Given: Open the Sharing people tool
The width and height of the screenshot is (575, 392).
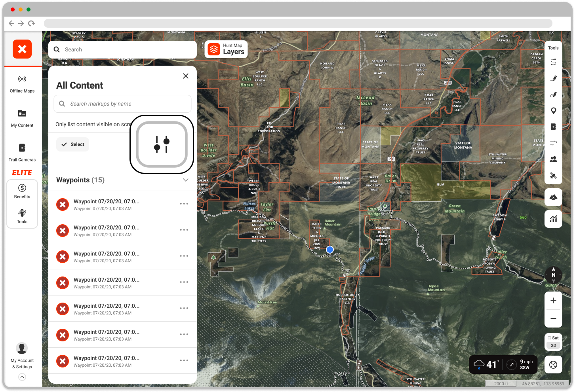Looking at the screenshot, I should 554,159.
